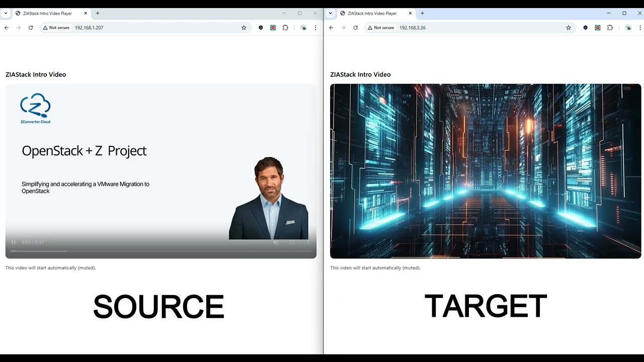Click the red recorder extension in source window
This screenshot has width=644, height=362.
(273, 28)
